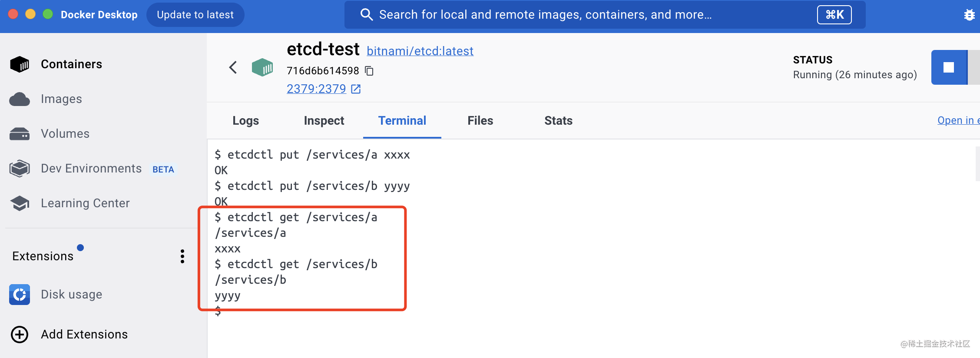Copy container ID 716d6b614598
Viewport: 980px width, 358px height.
(x=370, y=71)
